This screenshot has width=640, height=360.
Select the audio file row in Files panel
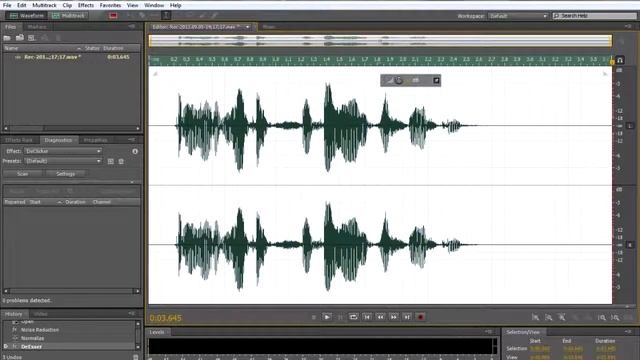[72, 57]
